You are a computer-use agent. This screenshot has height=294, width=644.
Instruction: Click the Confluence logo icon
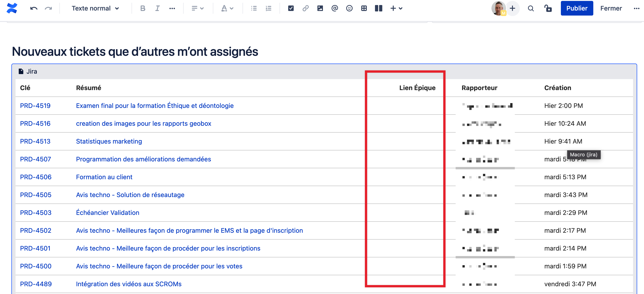[x=12, y=8]
